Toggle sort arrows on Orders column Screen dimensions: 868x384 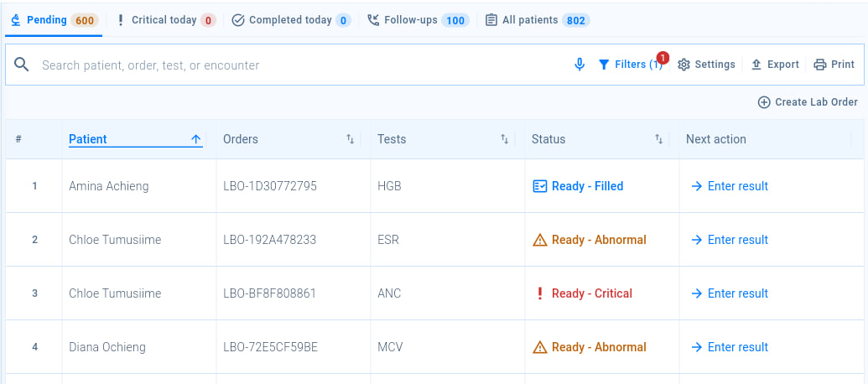351,139
